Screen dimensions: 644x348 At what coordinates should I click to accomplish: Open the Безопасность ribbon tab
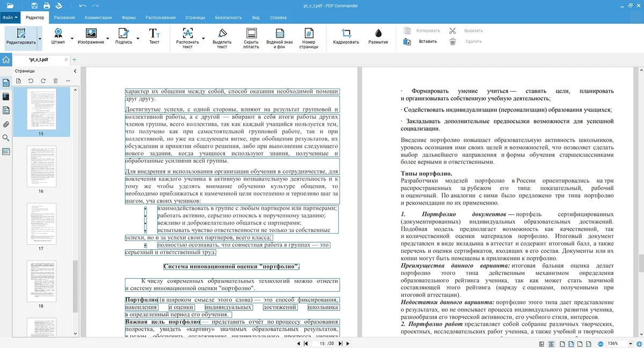pos(228,18)
